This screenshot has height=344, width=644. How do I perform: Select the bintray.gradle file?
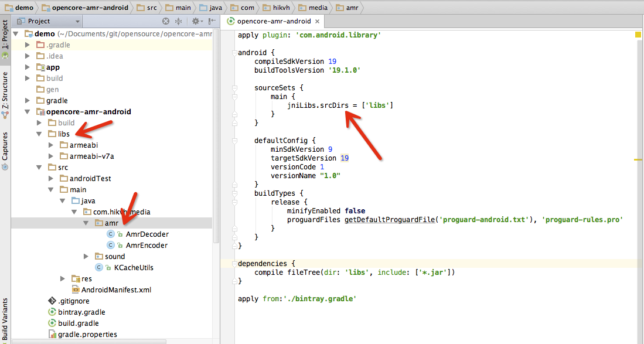[x=81, y=312]
